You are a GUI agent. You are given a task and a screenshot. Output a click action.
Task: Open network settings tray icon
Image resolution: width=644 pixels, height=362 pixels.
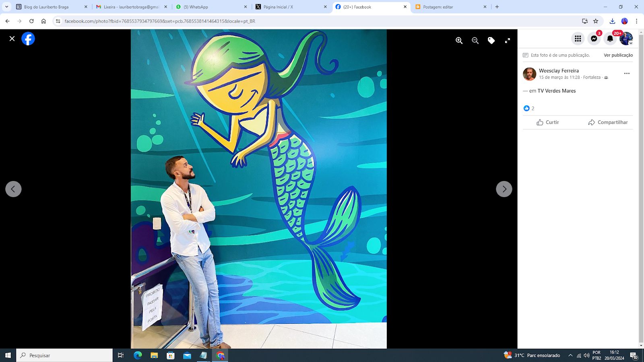point(579,355)
